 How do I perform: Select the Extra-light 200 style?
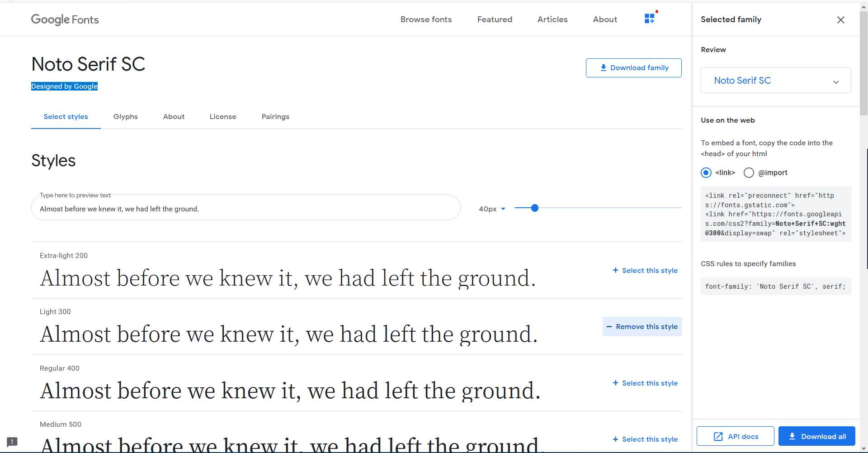645,270
